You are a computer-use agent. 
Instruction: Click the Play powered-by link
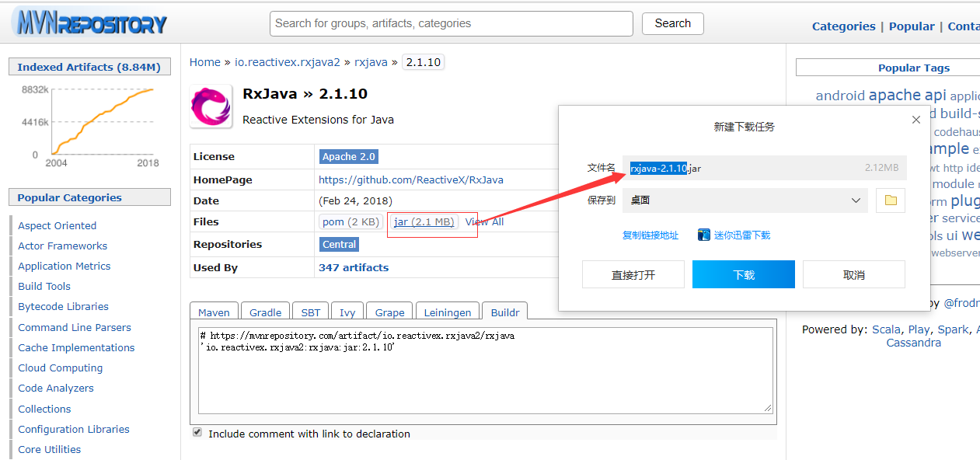(x=919, y=329)
